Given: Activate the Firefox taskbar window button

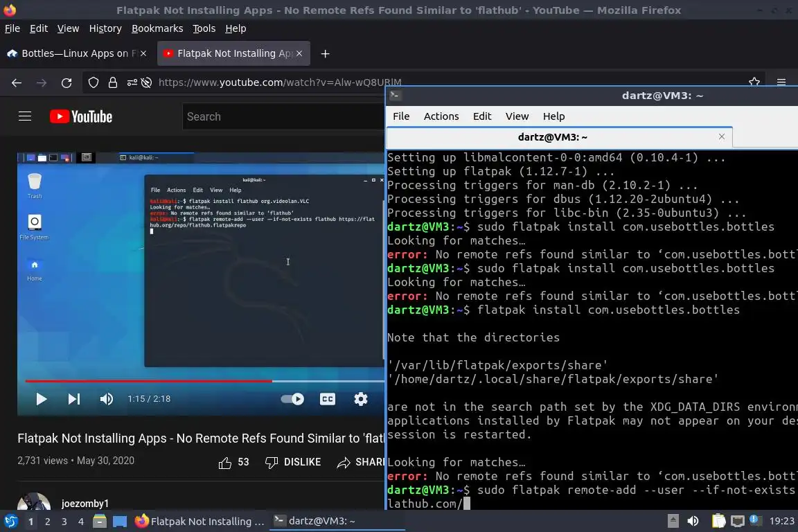Looking at the screenshot, I should (x=199, y=522).
